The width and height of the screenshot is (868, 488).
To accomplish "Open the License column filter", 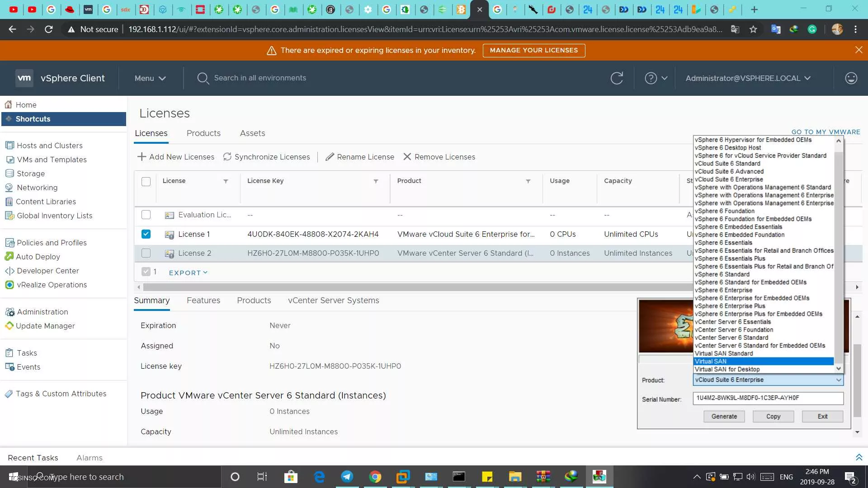I will point(226,181).
